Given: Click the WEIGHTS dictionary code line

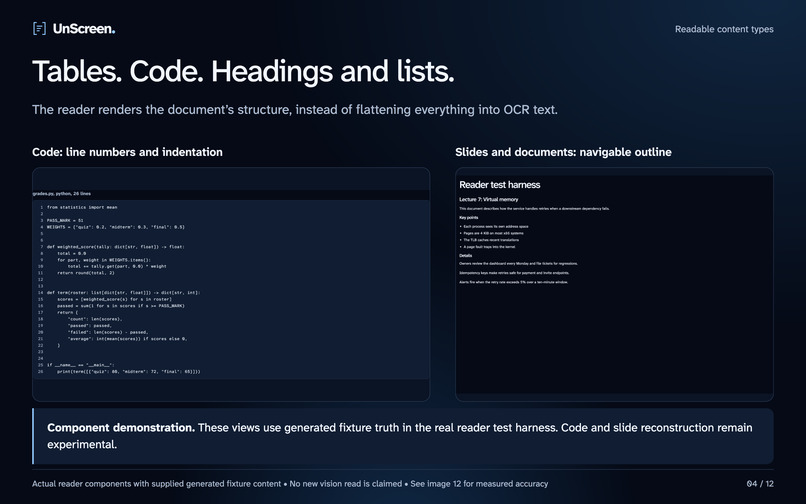Looking at the screenshot, I should pyautogui.click(x=116, y=227).
